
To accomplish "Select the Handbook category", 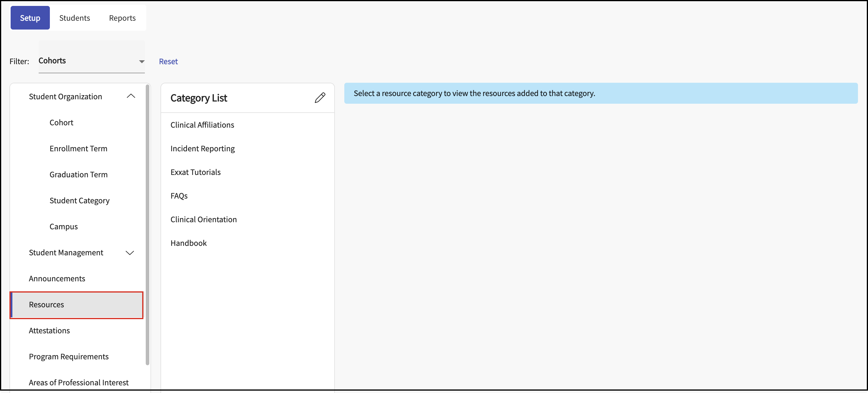I will [x=188, y=243].
